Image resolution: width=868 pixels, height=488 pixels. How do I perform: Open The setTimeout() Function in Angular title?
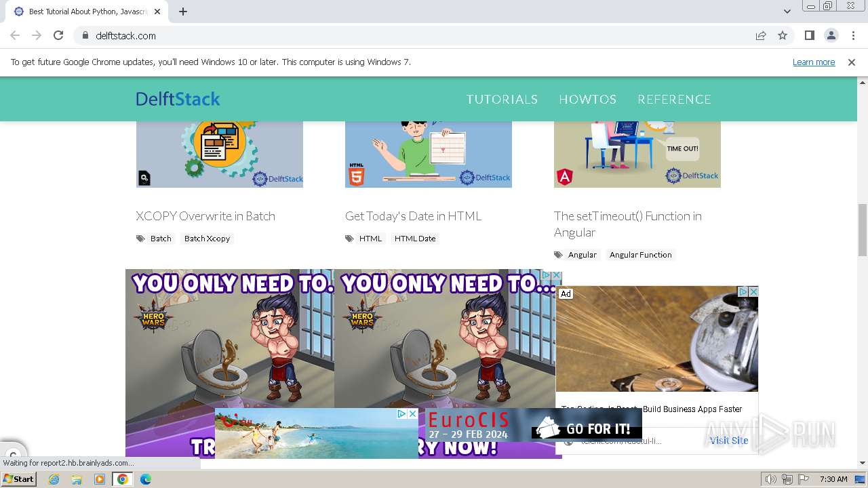click(x=628, y=224)
